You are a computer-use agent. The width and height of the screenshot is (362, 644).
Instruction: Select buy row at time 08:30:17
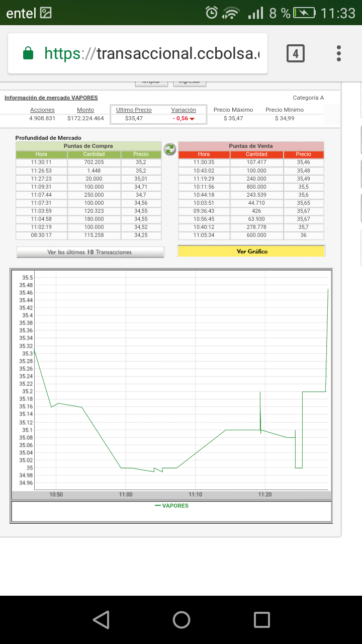point(88,235)
